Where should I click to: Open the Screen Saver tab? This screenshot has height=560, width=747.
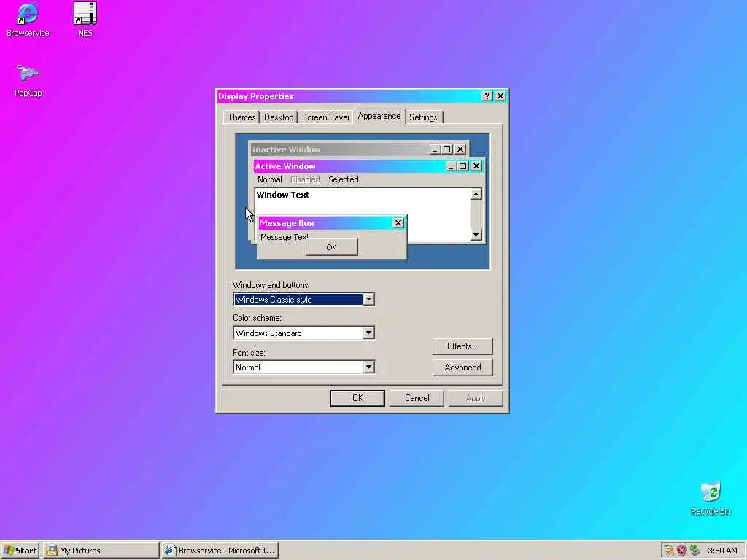[325, 117]
